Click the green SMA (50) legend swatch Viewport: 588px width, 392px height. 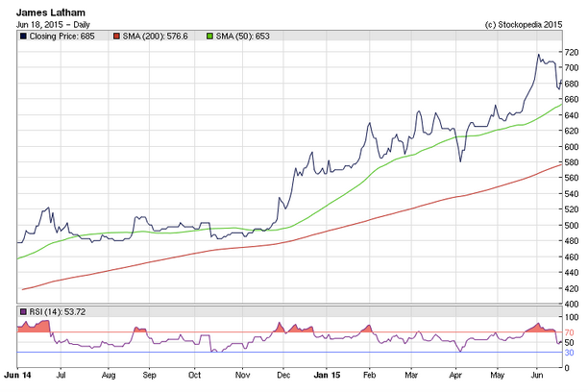pyautogui.click(x=209, y=37)
